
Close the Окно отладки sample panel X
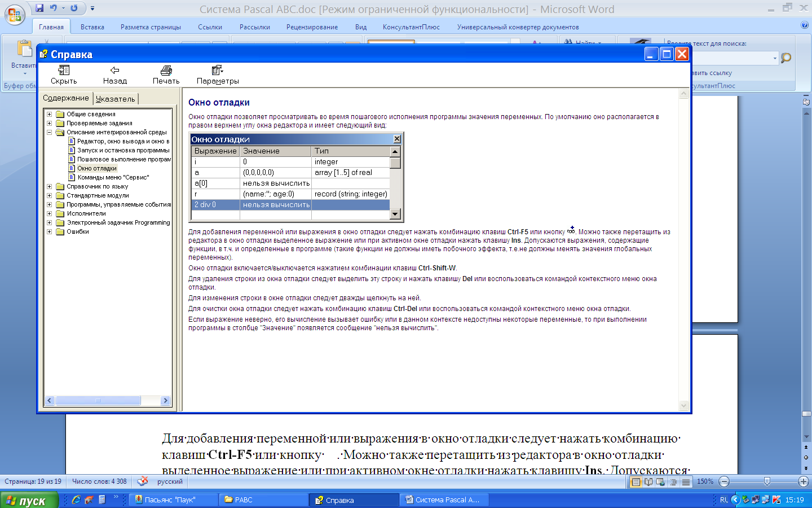[397, 139]
